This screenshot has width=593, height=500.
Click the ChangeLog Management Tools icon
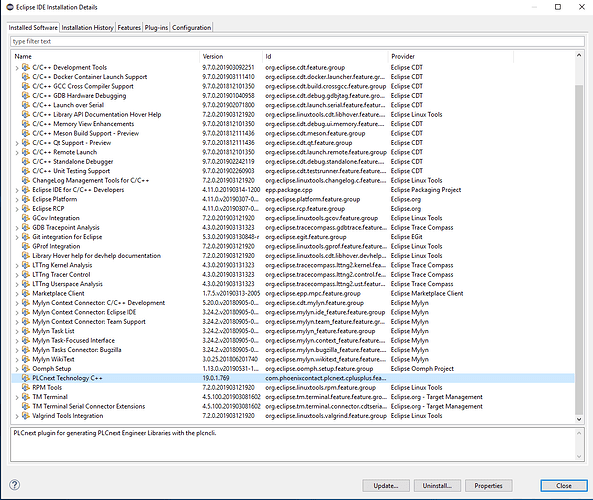point(26,180)
